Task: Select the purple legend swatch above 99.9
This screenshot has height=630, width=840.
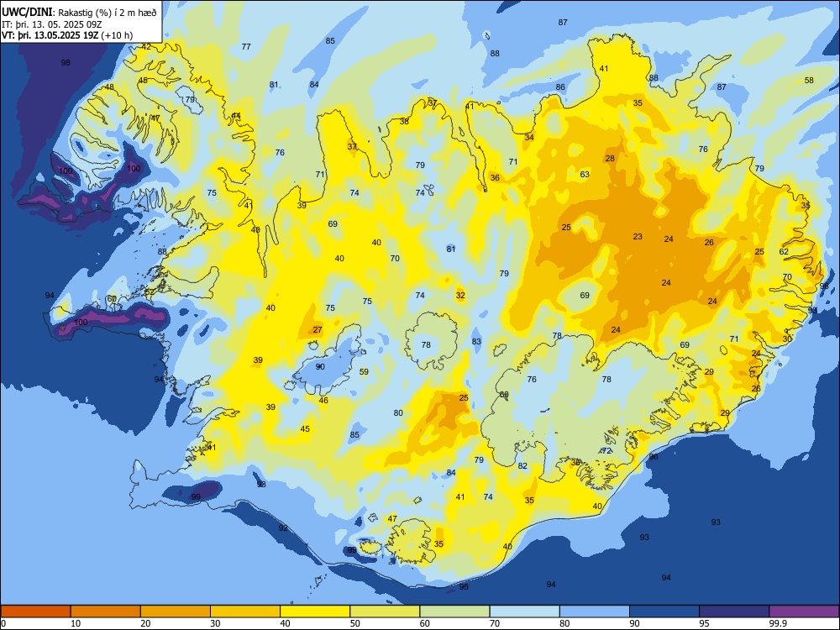Action: coord(804,612)
